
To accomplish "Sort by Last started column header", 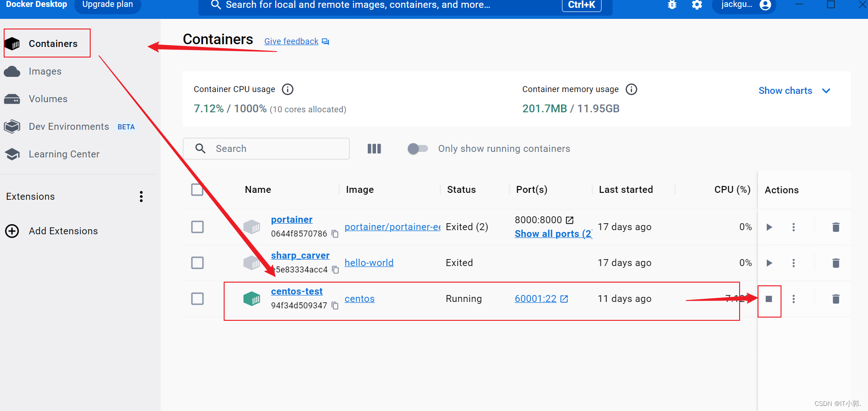I will 626,190.
